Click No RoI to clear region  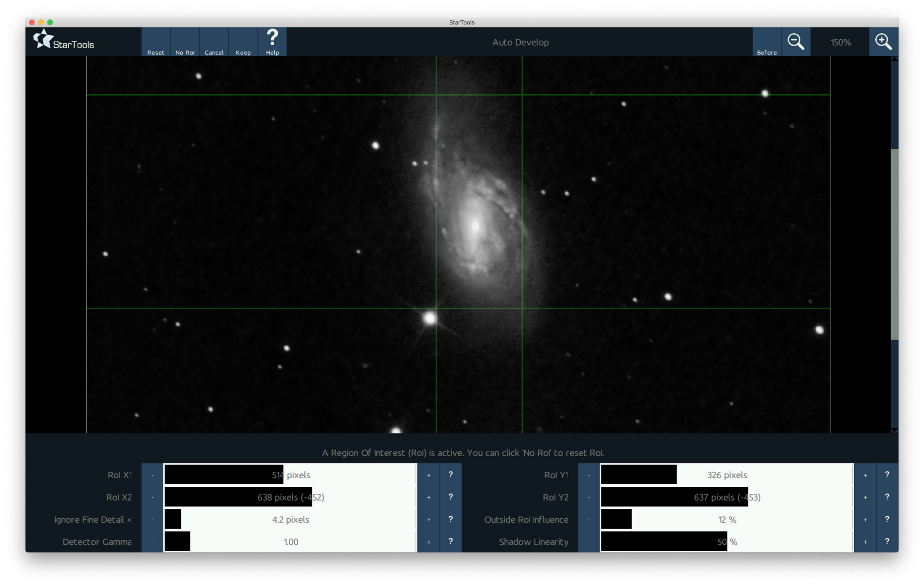(185, 42)
